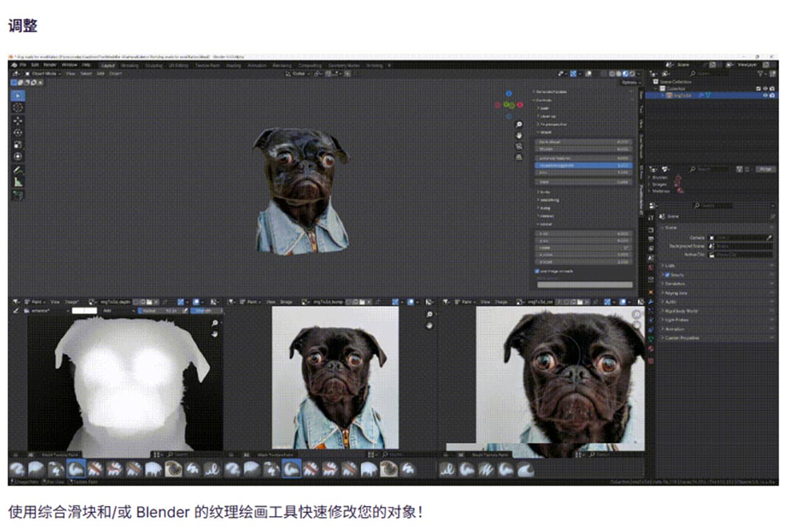The width and height of the screenshot is (792, 532).
Task: Click the zoom magnifier icon beside the viewport gizmo
Action: click(519, 124)
